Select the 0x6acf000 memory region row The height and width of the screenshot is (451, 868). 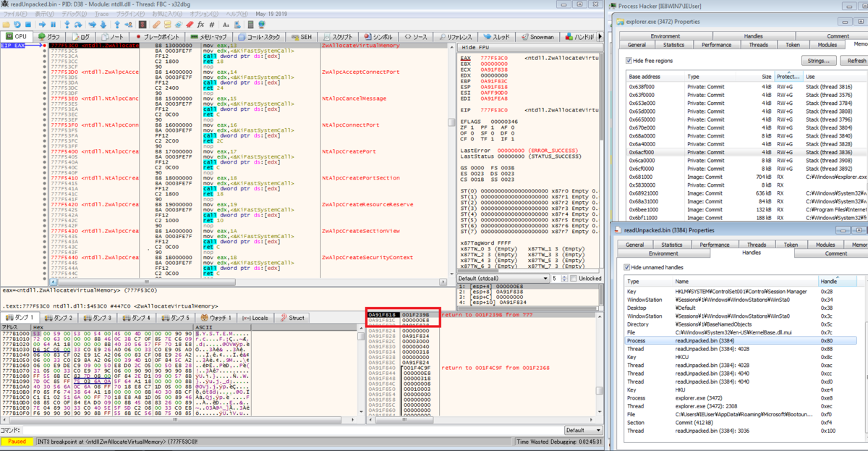pyautogui.click(x=746, y=153)
